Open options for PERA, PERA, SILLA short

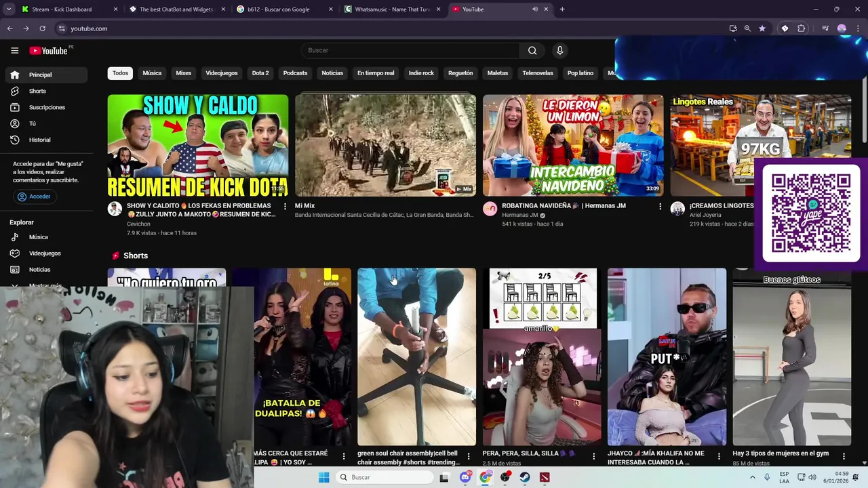pyautogui.click(x=593, y=456)
